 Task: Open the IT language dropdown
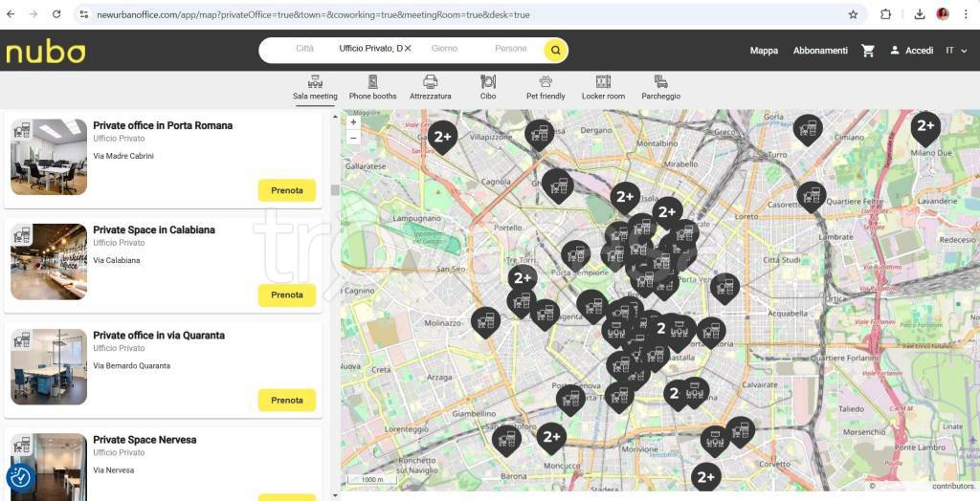[x=955, y=51]
